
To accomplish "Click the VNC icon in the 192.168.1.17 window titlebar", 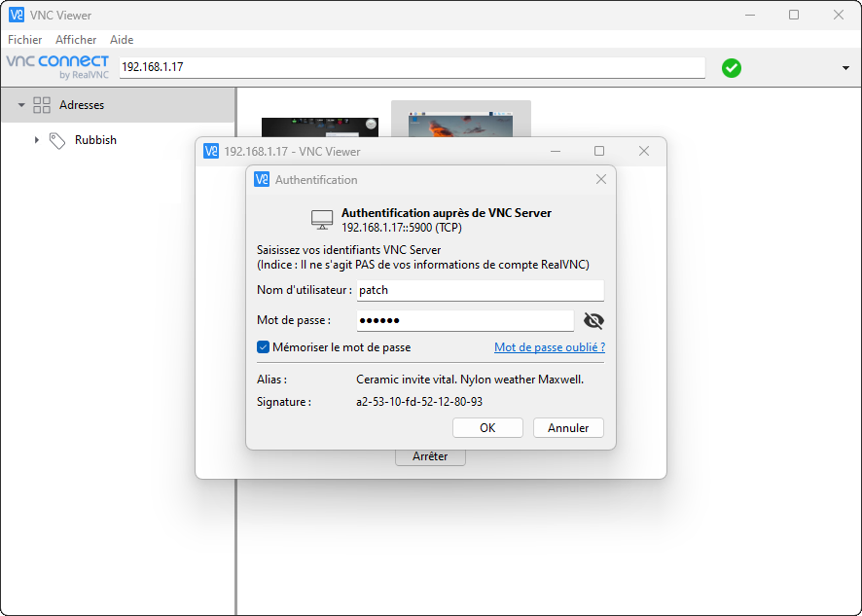I will tap(210, 151).
